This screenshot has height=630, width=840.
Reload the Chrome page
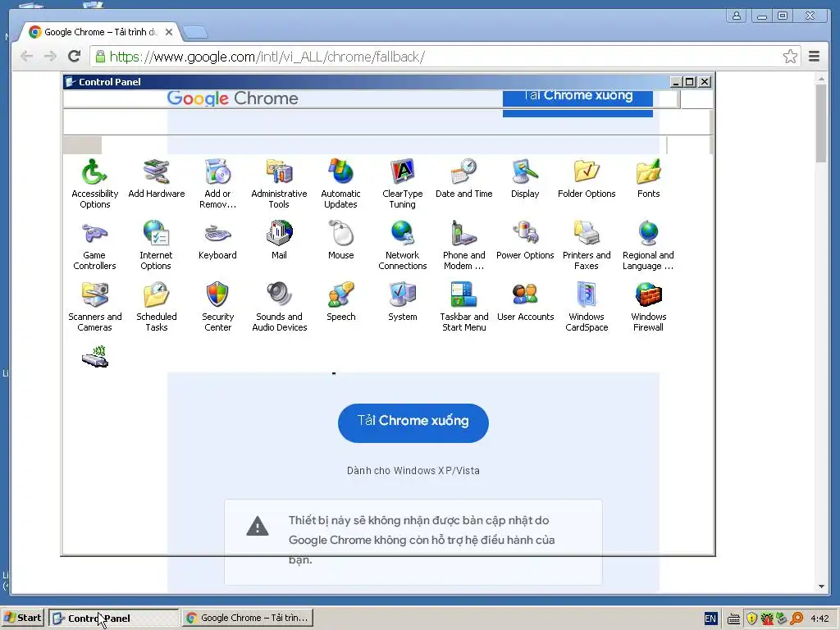point(75,57)
